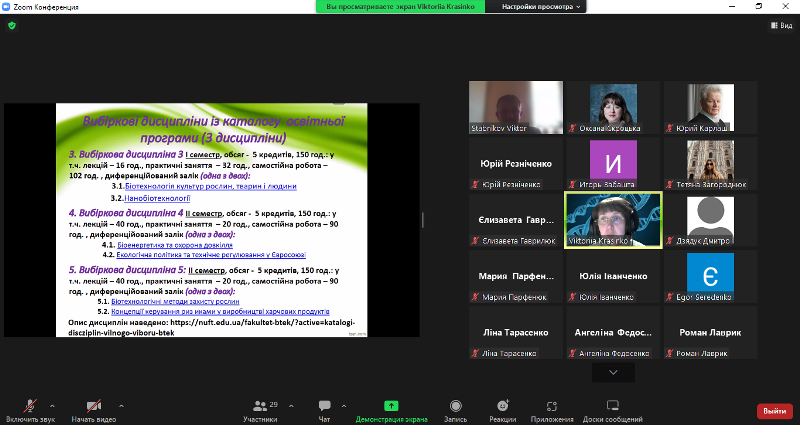This screenshot has height=425, width=800.
Task: Select Юрій Резніченко participant tile
Action: 516,164
